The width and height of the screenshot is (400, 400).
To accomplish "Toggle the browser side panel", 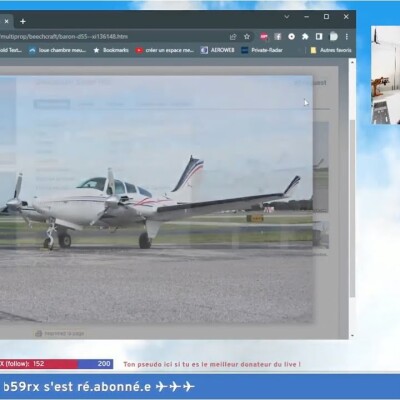I will (x=319, y=37).
